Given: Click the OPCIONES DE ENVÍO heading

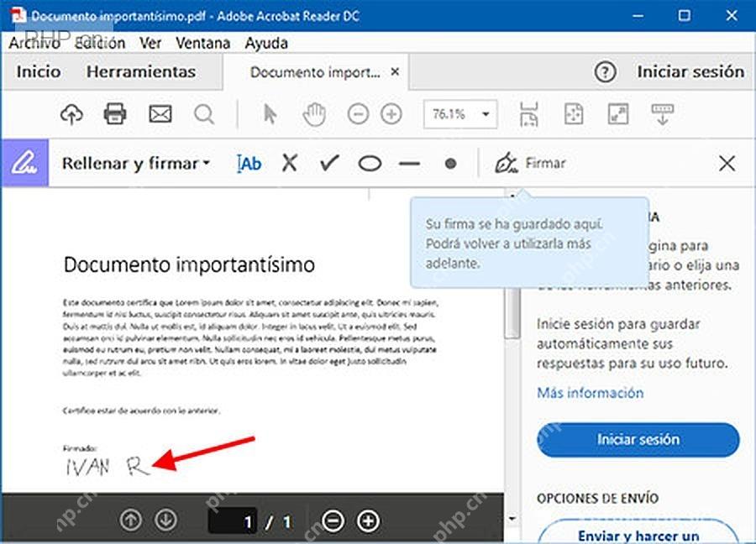Looking at the screenshot, I should pos(597,498).
